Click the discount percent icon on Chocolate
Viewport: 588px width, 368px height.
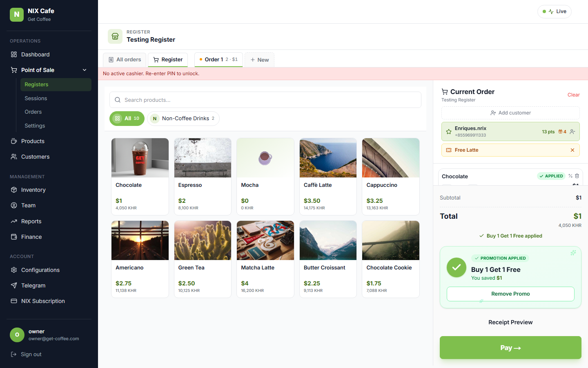tap(570, 176)
